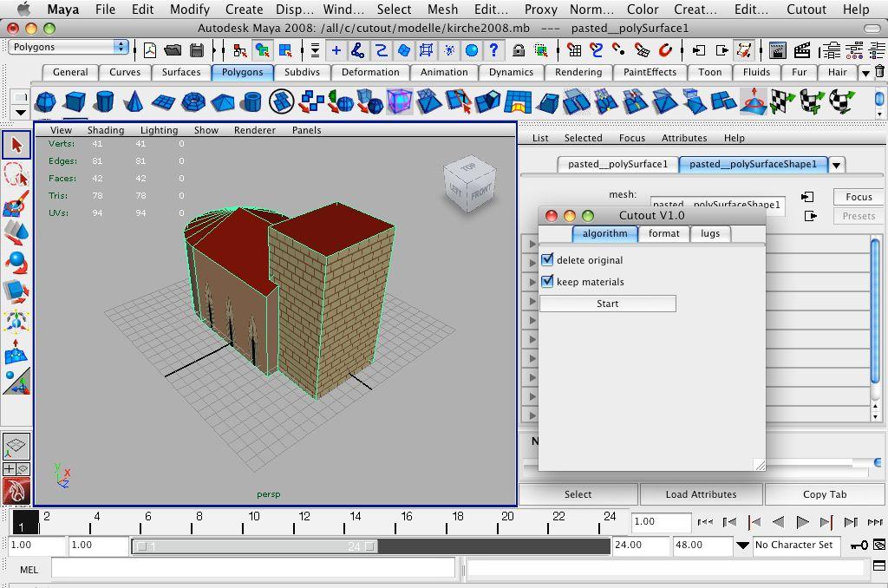This screenshot has width=888, height=588.
Task: Switch to the Surfaces shelf tab
Action: (181, 72)
